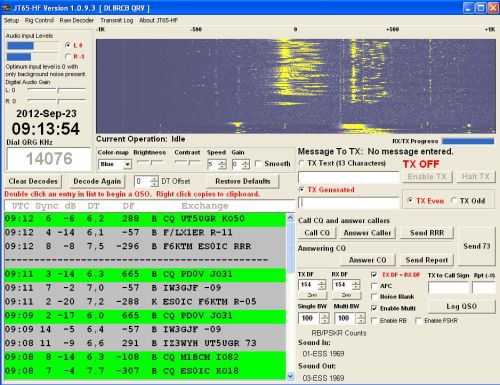Tick the Enable RB checkbox
Screen dimensions: 500x385
pyautogui.click(x=374, y=320)
